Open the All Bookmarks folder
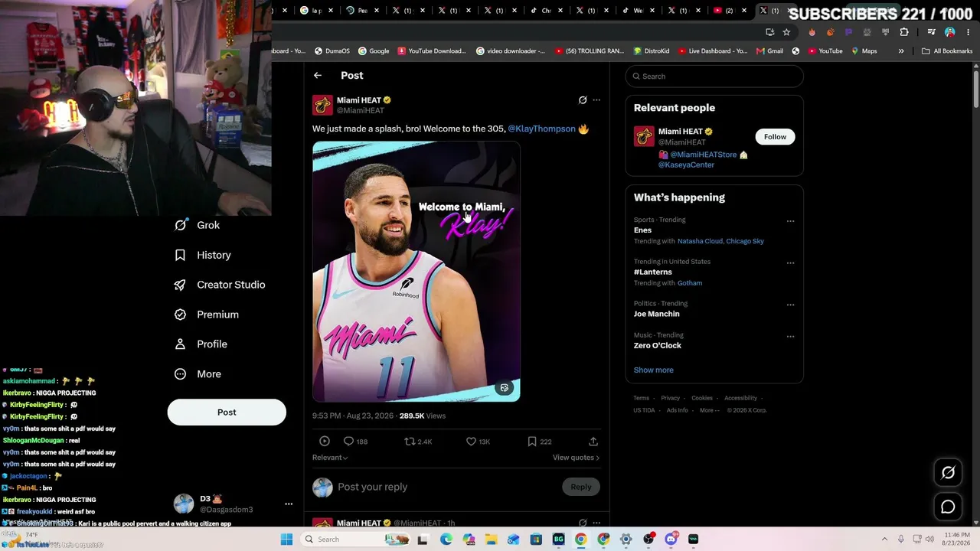 coord(947,51)
